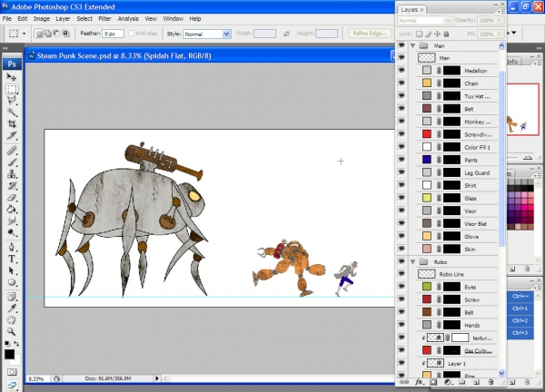Hide the Chain layer
The height and width of the screenshot is (392, 545).
pyautogui.click(x=401, y=83)
